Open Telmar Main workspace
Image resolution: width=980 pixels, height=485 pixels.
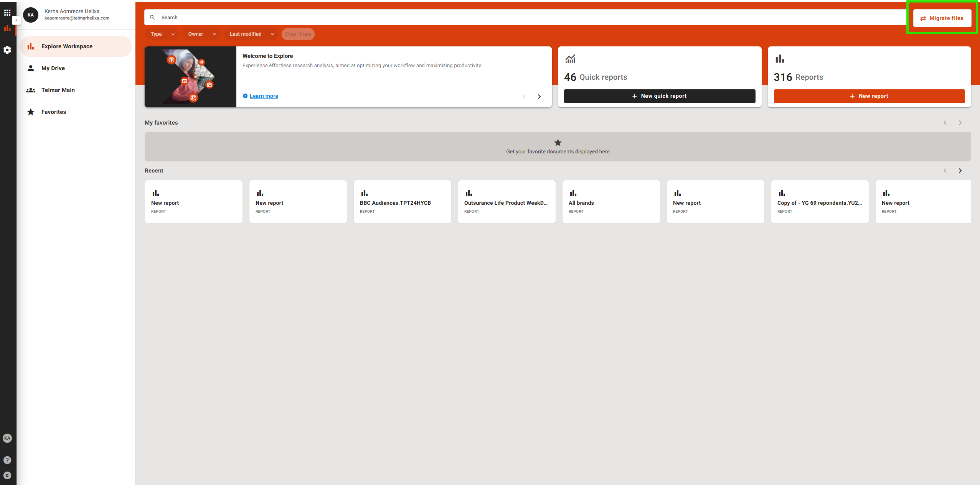[58, 90]
